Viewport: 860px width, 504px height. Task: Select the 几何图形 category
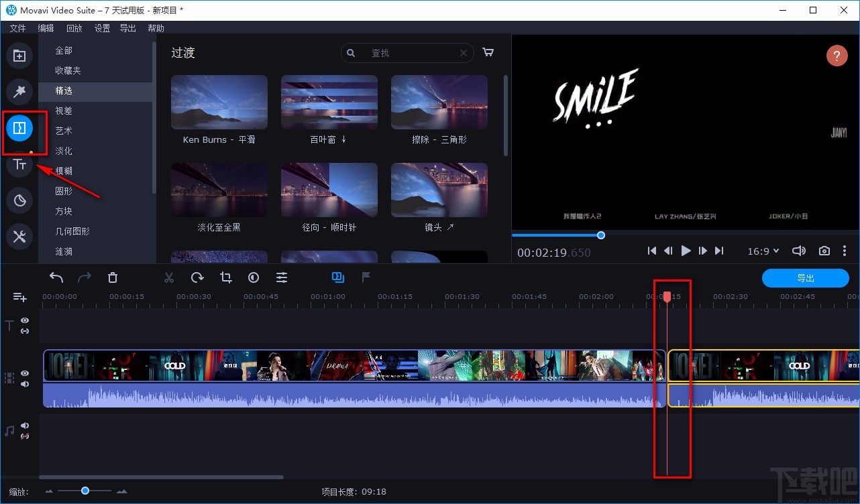coord(95,231)
